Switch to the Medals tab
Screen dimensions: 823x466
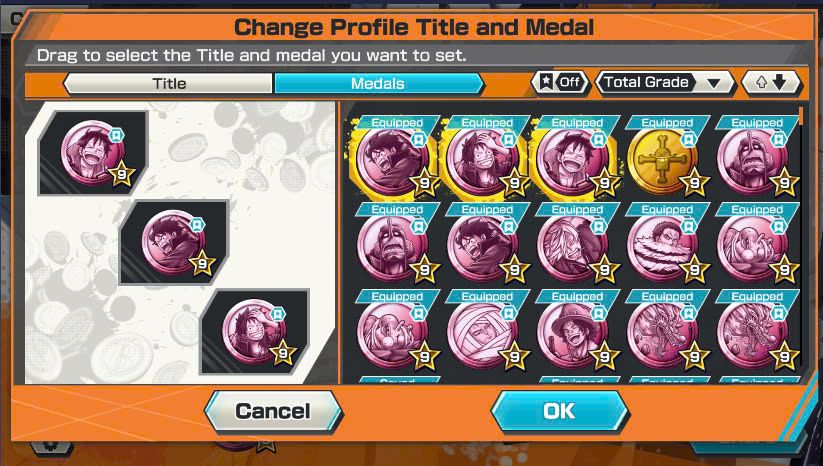click(x=378, y=83)
